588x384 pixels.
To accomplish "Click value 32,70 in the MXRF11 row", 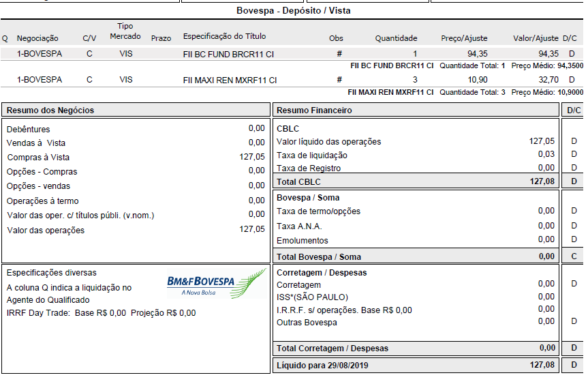I will [x=548, y=80].
